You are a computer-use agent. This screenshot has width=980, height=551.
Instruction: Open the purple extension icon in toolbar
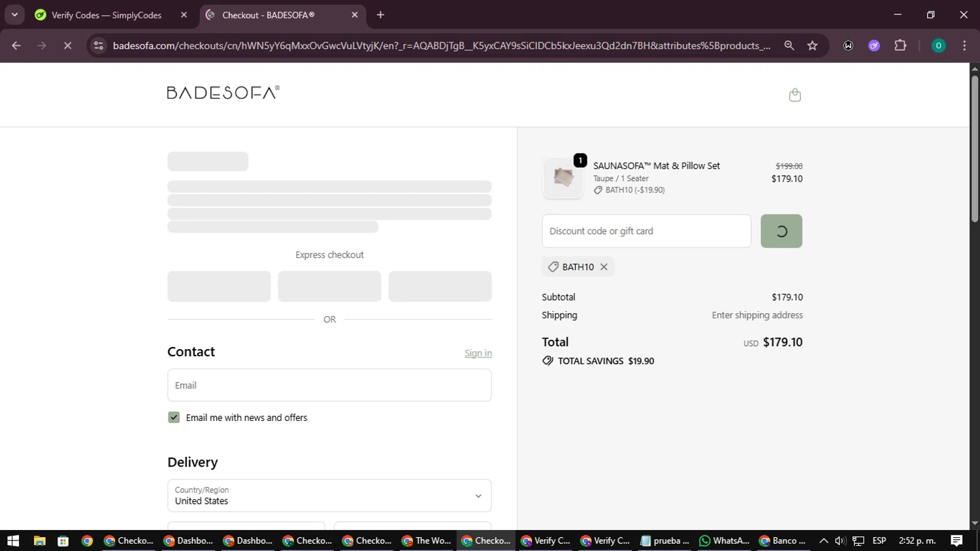(874, 46)
